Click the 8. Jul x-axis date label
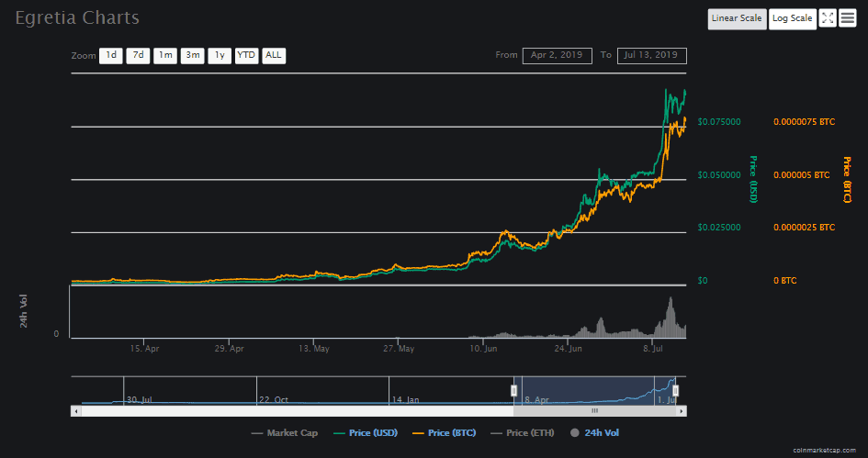Viewport: 868px width, 458px height. coord(653,349)
